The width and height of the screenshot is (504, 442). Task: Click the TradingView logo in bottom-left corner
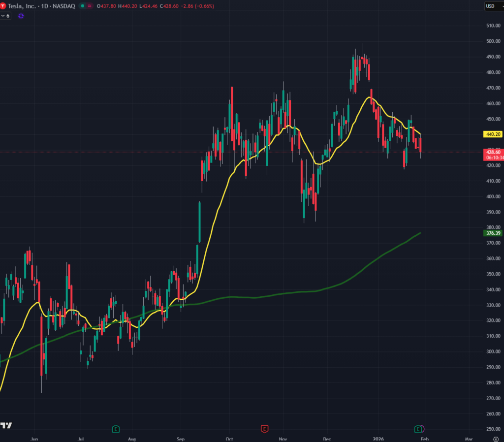point(6,425)
